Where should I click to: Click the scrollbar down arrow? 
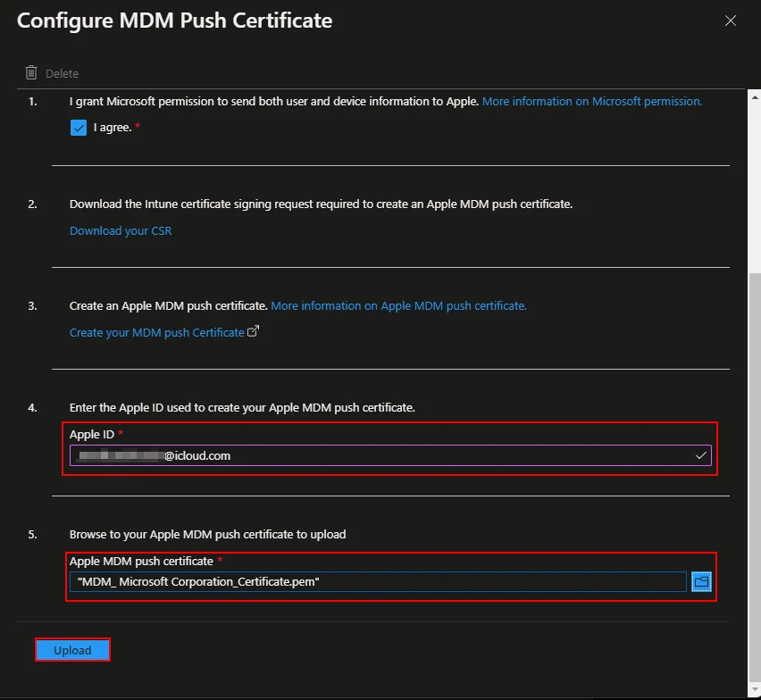(x=754, y=689)
